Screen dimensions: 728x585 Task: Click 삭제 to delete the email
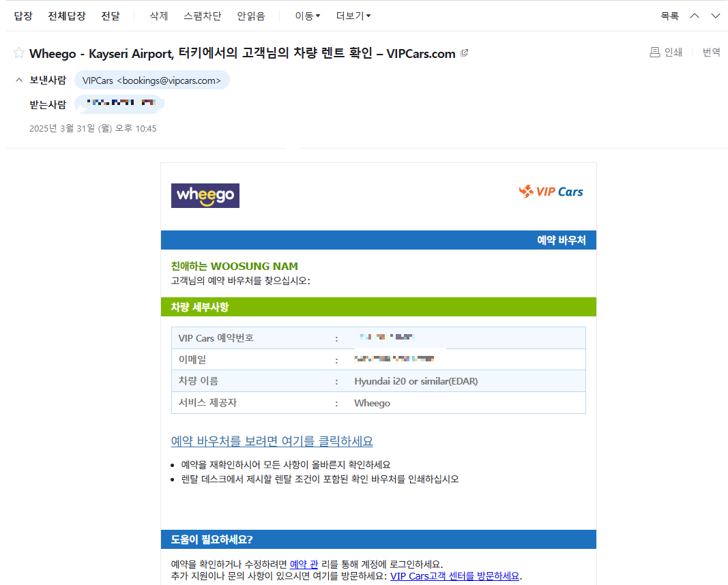point(159,16)
